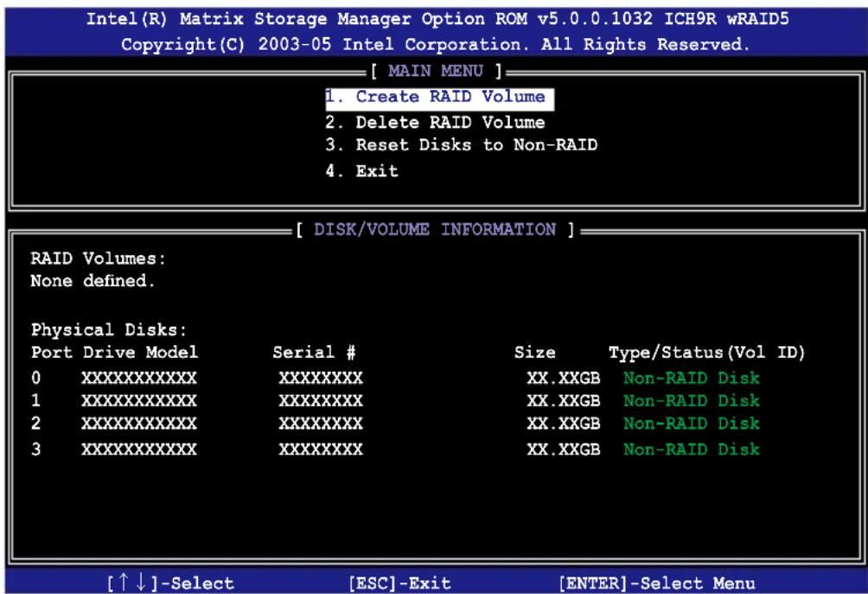Click the Type/Status(Vol ID) column header
The image size is (868, 594).
click(707, 353)
